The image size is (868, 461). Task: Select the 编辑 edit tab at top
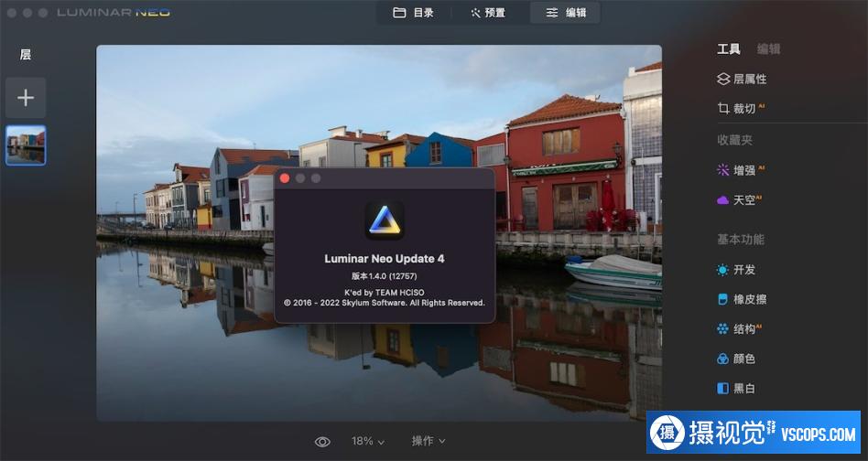(565, 13)
